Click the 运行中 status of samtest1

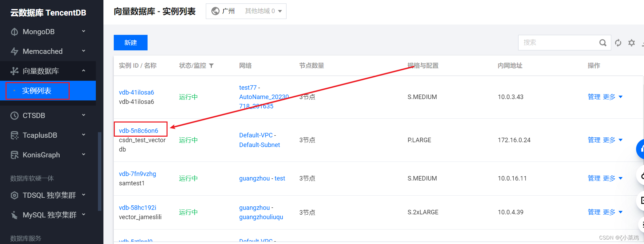(x=188, y=178)
